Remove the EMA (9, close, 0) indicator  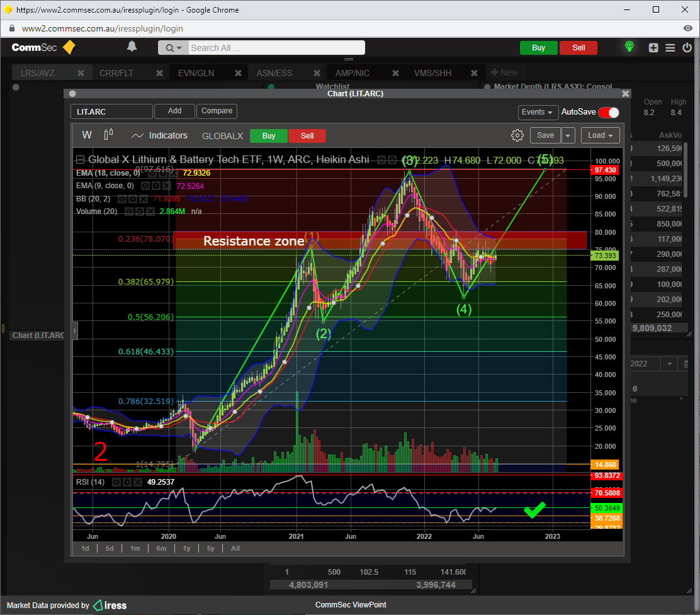[166, 186]
